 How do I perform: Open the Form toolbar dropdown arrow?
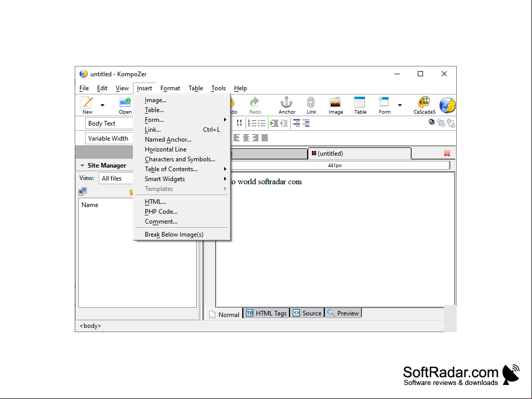pos(400,105)
